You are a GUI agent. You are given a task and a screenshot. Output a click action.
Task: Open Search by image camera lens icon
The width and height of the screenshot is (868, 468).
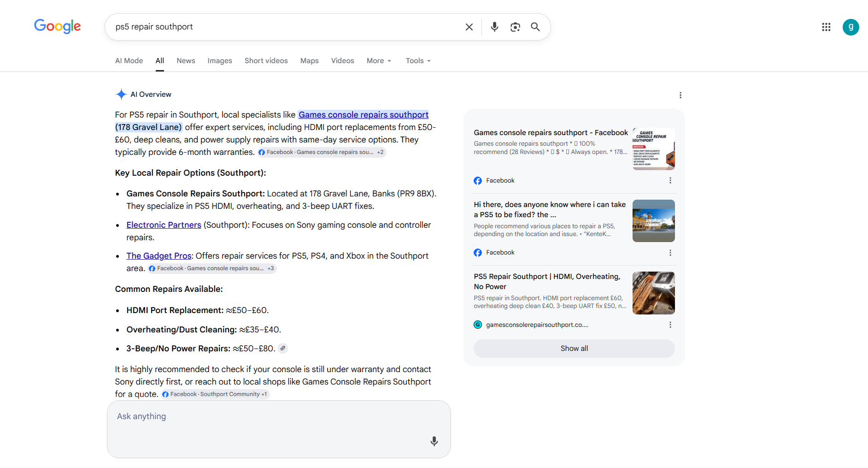tap(515, 27)
